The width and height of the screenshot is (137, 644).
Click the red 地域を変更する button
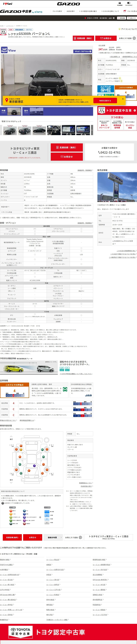coord(105,100)
